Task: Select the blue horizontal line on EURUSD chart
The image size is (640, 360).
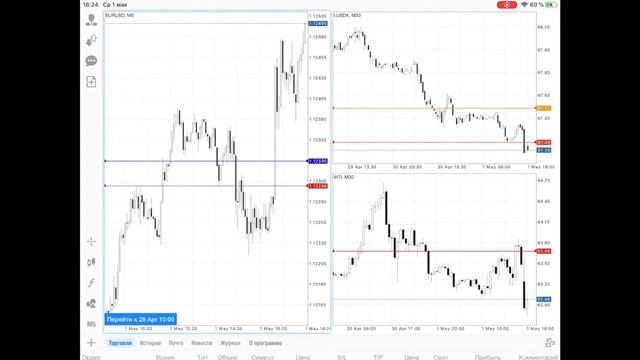Action: pos(206,161)
